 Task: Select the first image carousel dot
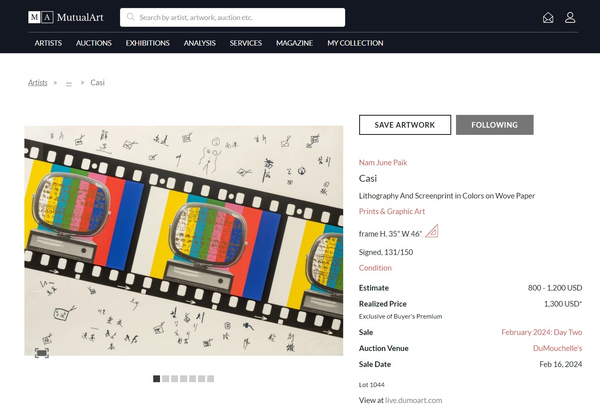[x=156, y=378]
